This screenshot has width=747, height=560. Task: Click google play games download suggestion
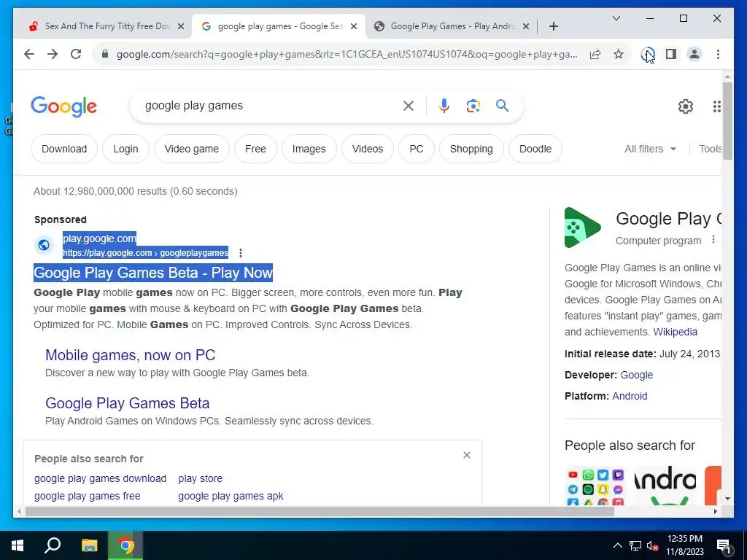[100, 478]
